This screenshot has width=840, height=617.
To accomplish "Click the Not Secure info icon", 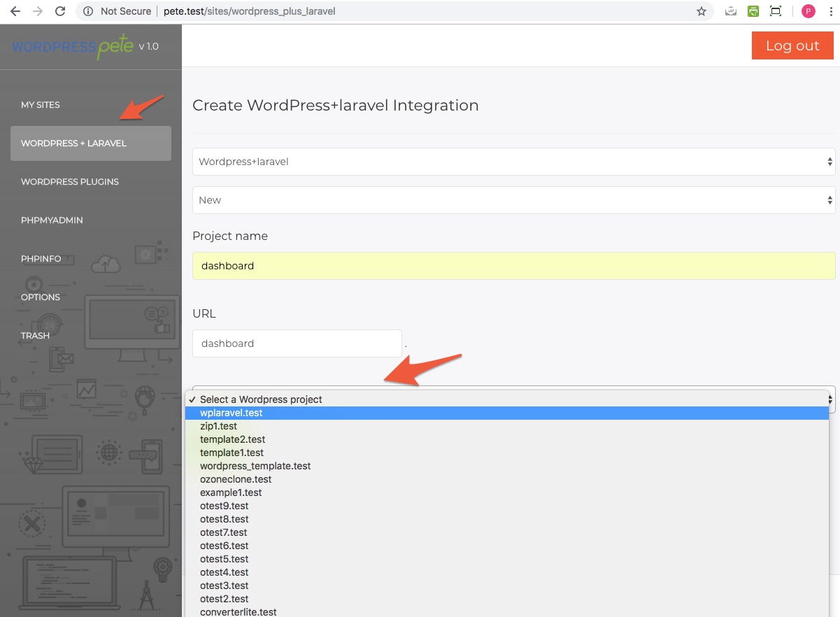I will (88, 11).
